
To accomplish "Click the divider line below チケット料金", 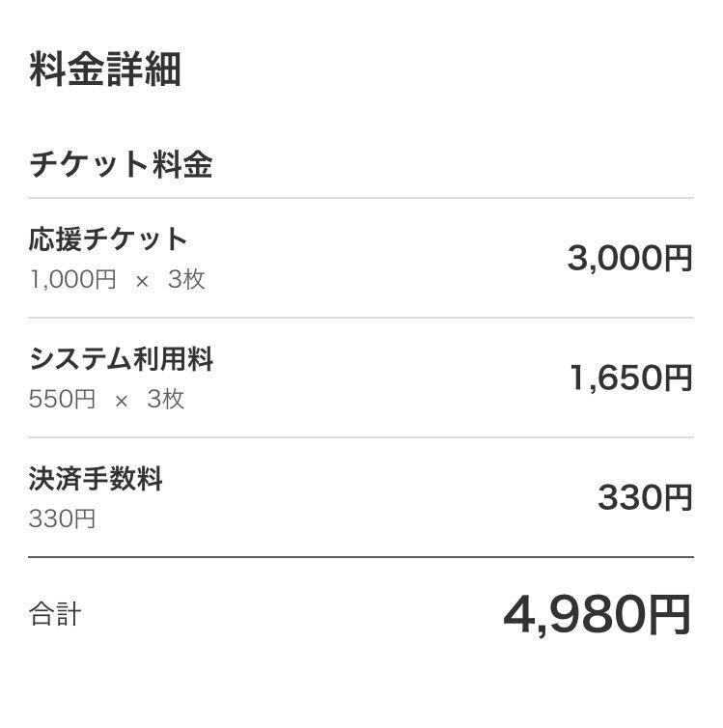I will click(361, 199).
